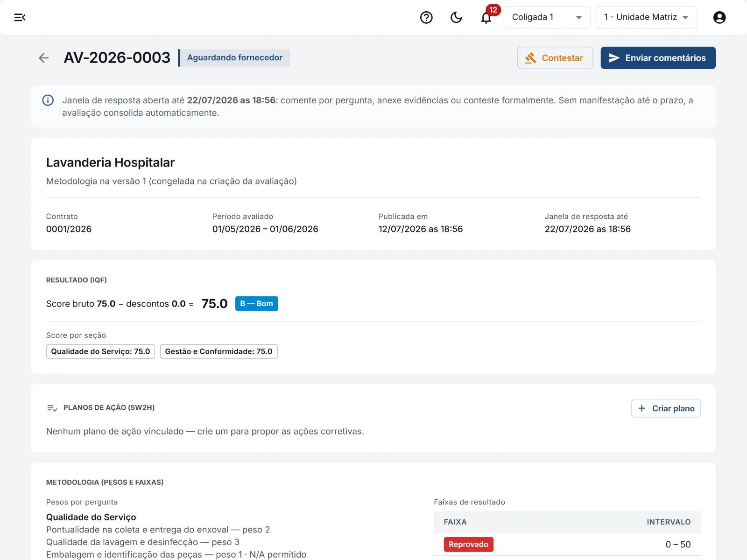Click the Qualidade da lavagem e desinfecção — peso 3 line
747x560 pixels.
(x=143, y=542)
